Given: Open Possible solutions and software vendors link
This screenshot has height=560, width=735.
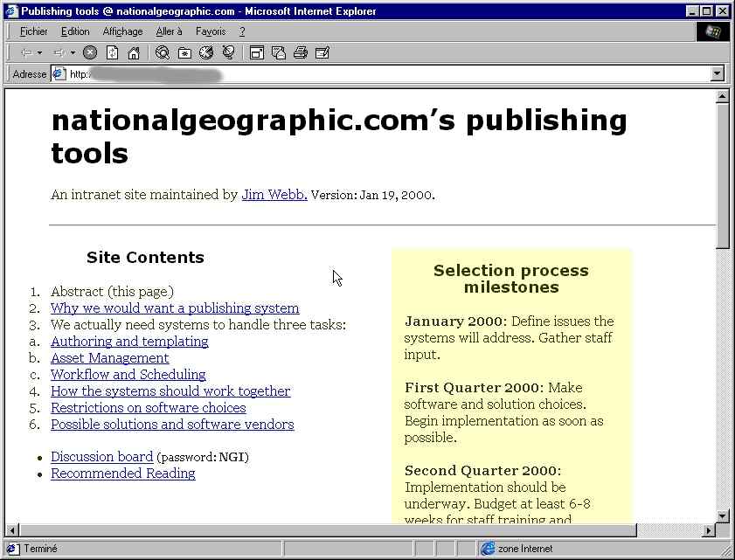Looking at the screenshot, I should 172,424.
